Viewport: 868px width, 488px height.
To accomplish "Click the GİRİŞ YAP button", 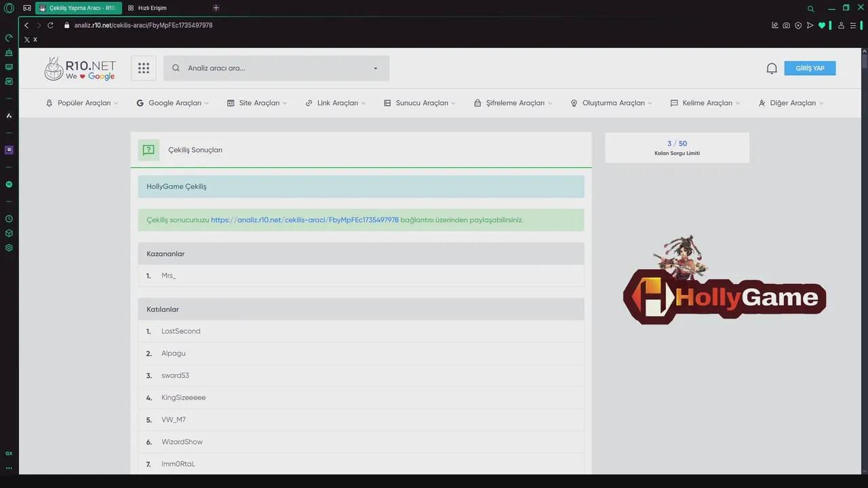I will pos(810,68).
